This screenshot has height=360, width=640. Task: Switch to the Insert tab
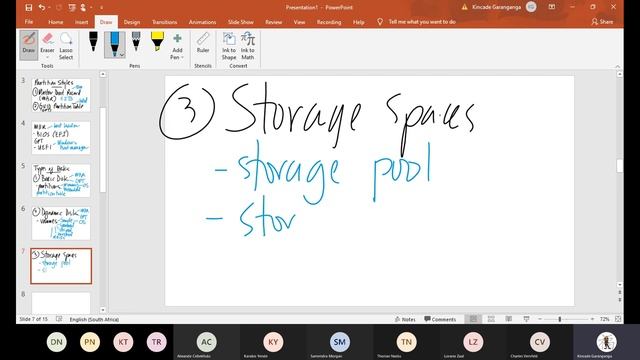[81, 22]
